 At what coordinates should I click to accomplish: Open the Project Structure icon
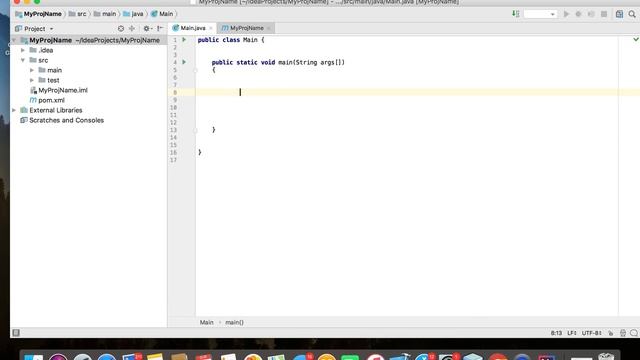[x=619, y=14]
